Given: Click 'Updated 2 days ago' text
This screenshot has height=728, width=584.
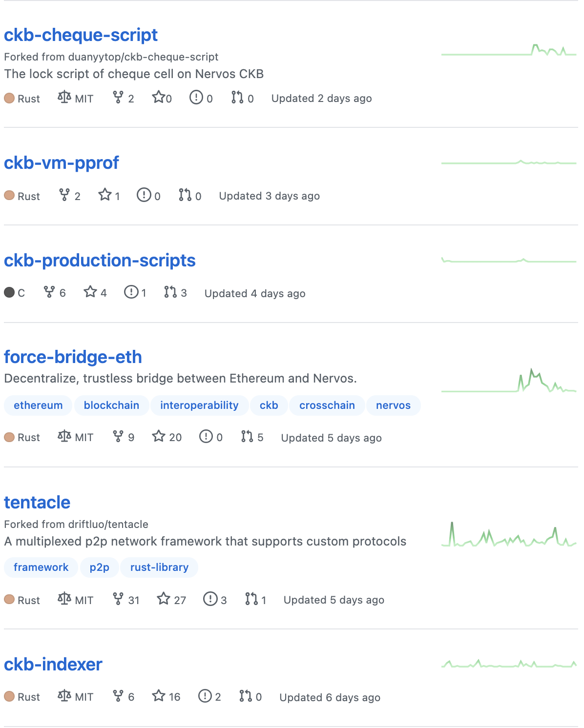Looking at the screenshot, I should coord(321,99).
